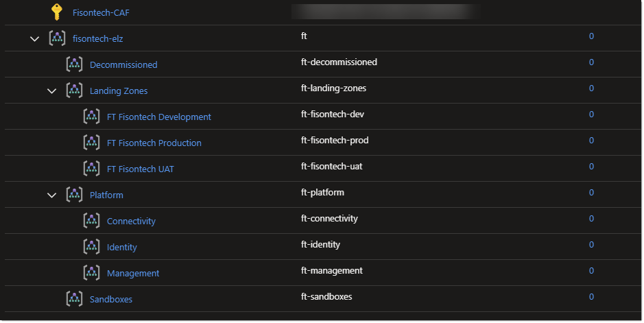Image resolution: width=644 pixels, height=323 pixels.
Task: Click the Decommissioned management group icon
Action: click(x=74, y=64)
